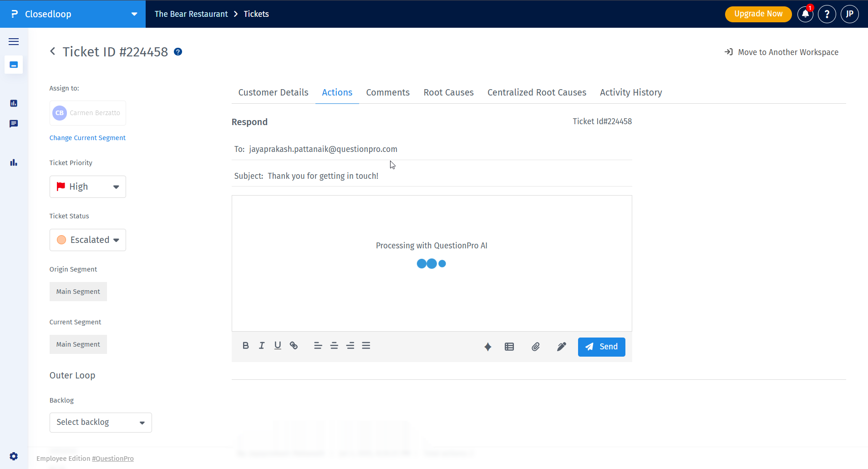Open the QuestionPro AI sparkle tool
Screen dimensions: 868x469
[x=488, y=347]
